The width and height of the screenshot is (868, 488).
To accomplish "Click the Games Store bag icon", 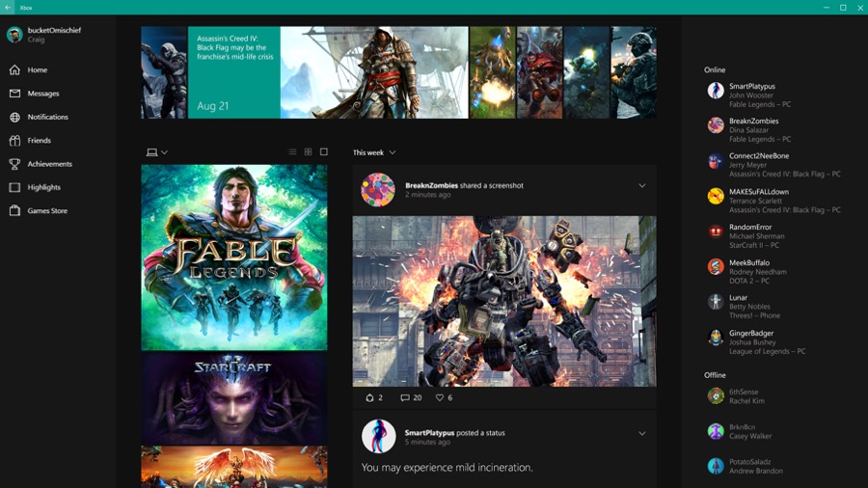I will point(14,210).
